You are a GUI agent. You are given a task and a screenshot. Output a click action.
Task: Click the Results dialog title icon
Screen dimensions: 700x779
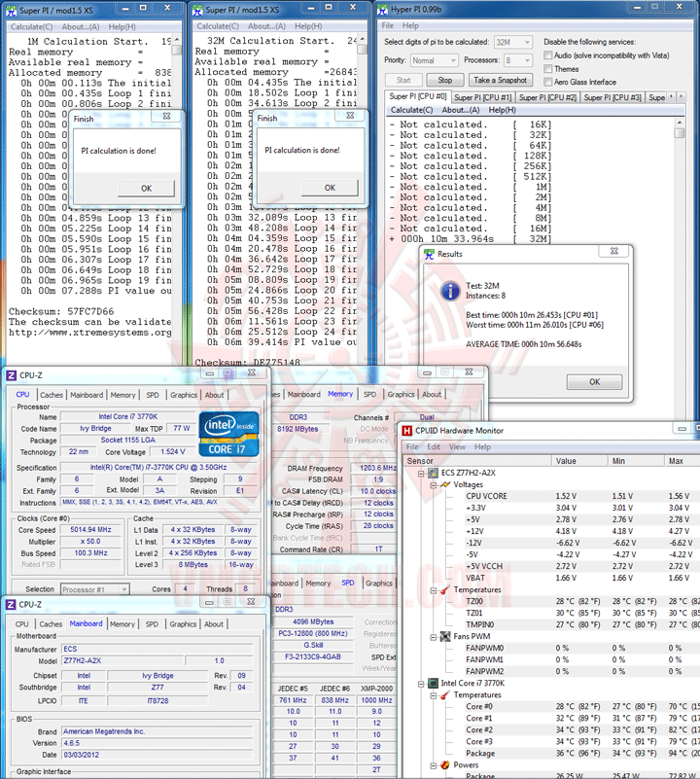click(x=430, y=254)
